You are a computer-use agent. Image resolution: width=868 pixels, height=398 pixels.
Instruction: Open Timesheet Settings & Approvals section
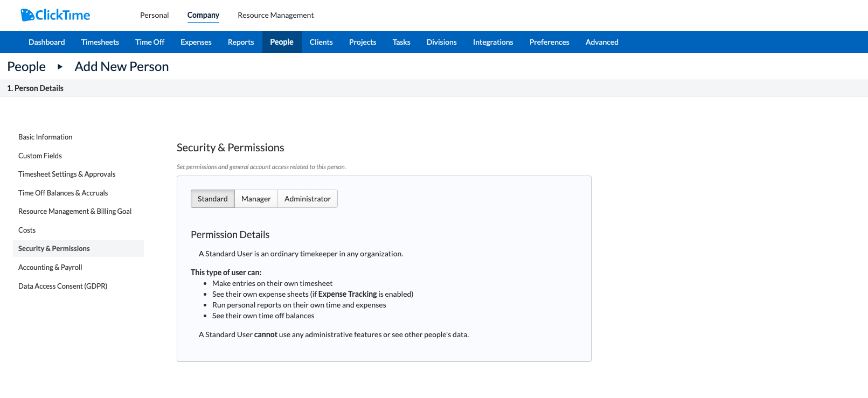tap(67, 174)
